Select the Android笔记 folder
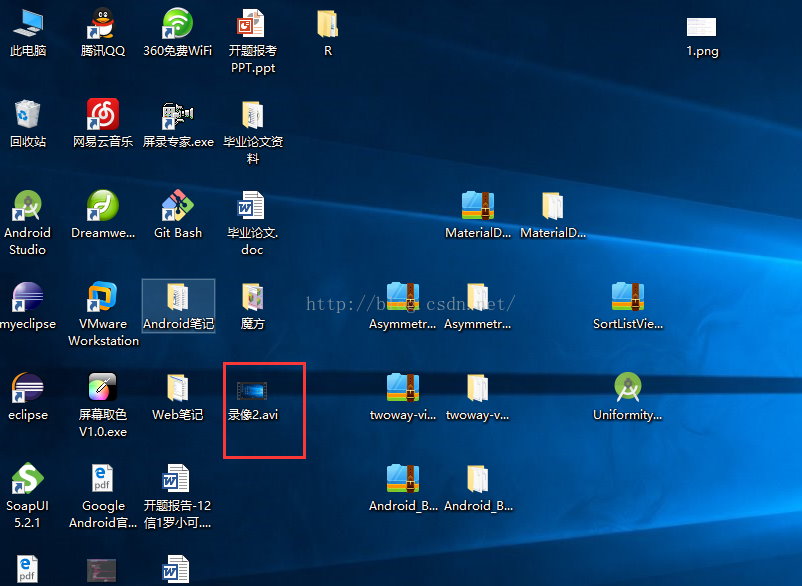This screenshot has height=586, width=802. click(178, 306)
